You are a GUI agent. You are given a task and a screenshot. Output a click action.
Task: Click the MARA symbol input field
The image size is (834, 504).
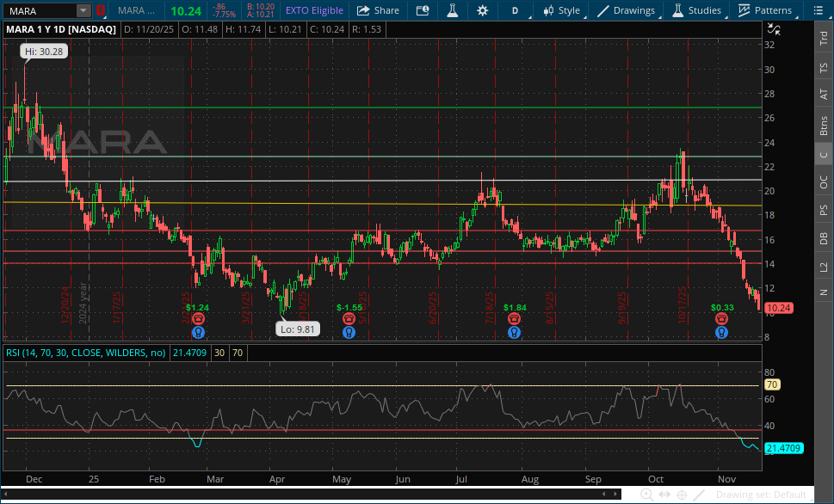click(40, 10)
